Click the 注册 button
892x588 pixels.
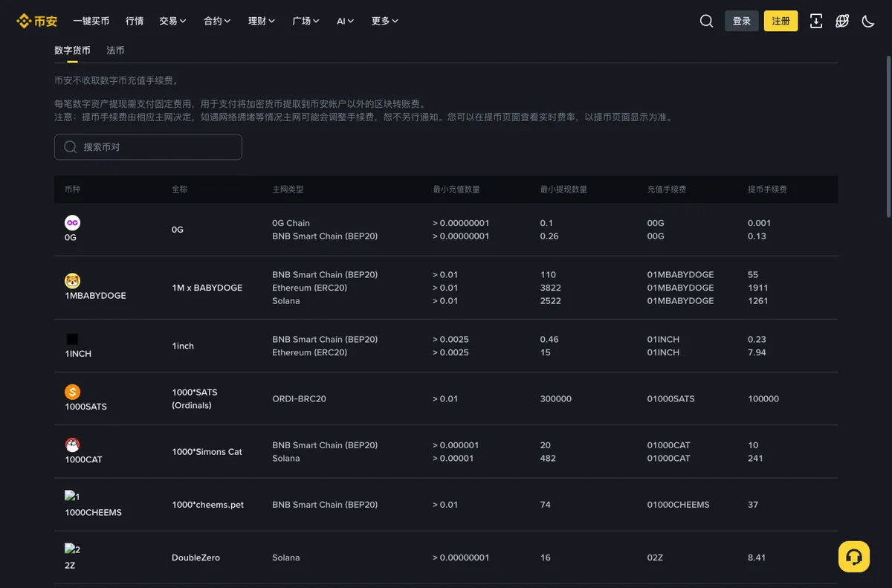pos(781,21)
